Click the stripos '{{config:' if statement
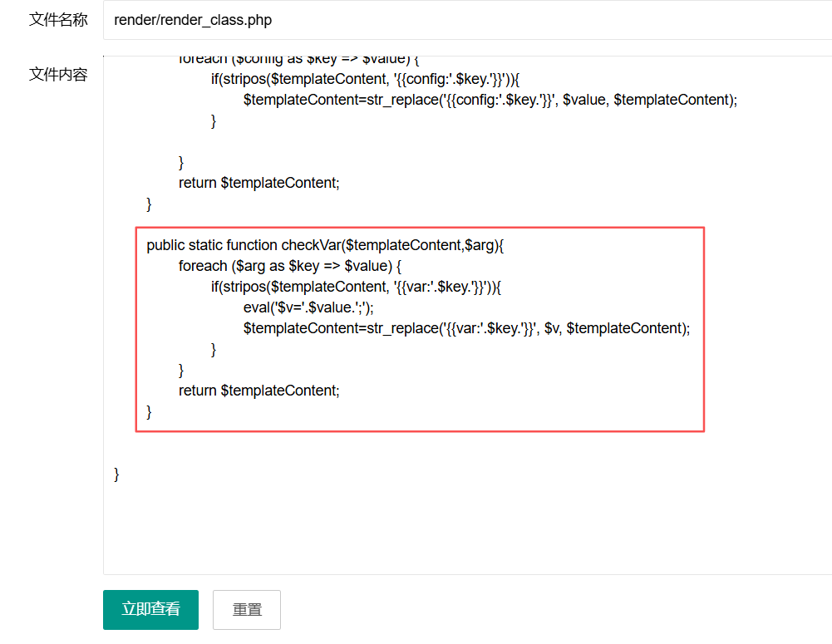Viewport: 832px width, 644px height. tap(365, 79)
